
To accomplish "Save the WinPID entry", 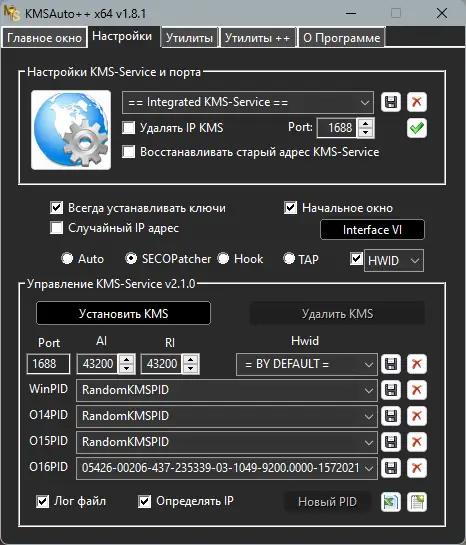I will 391,390.
